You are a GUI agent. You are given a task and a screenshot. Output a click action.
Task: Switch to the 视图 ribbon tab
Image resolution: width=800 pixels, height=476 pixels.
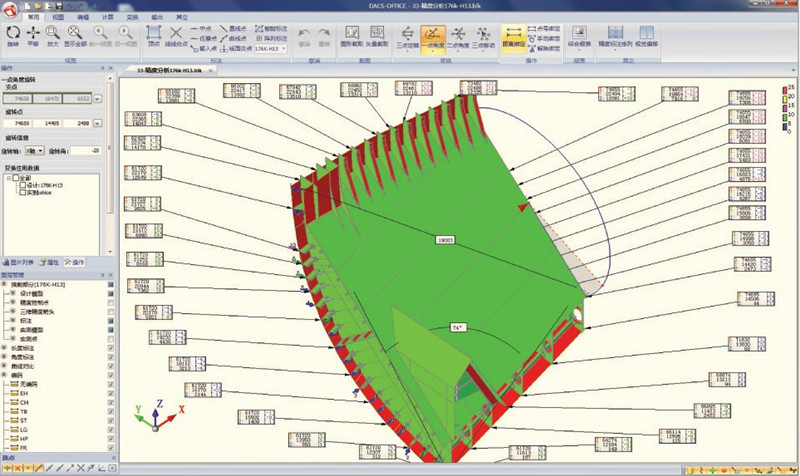(x=58, y=18)
